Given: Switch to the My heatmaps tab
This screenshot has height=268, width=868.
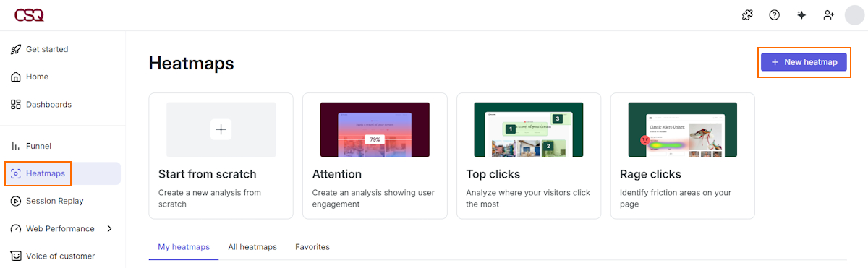Looking at the screenshot, I should 184,247.
